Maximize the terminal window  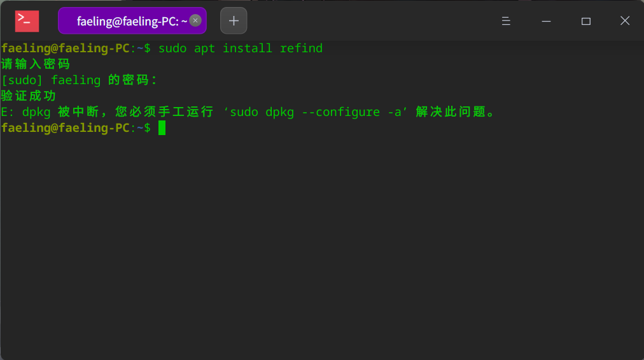pyautogui.click(x=586, y=21)
